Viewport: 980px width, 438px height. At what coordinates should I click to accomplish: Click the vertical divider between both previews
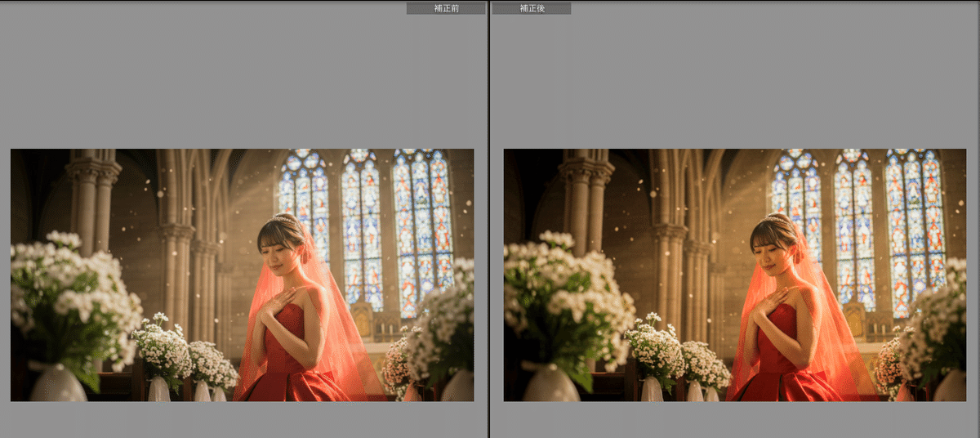pos(489,219)
